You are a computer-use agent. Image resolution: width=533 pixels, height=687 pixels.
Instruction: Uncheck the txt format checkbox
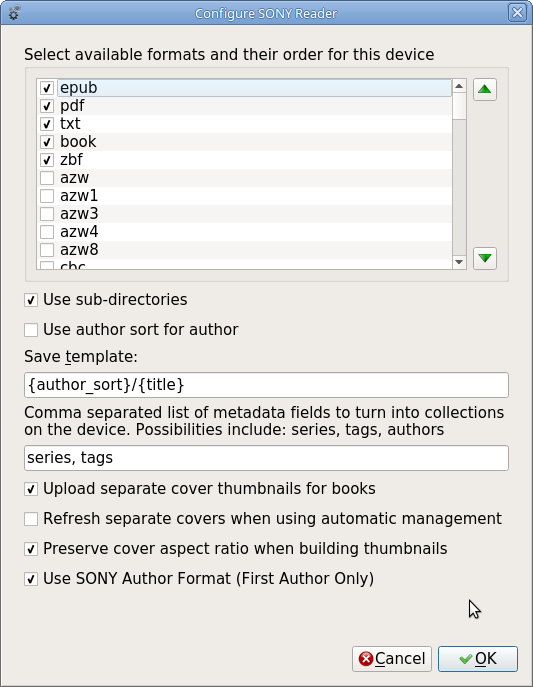[47, 124]
